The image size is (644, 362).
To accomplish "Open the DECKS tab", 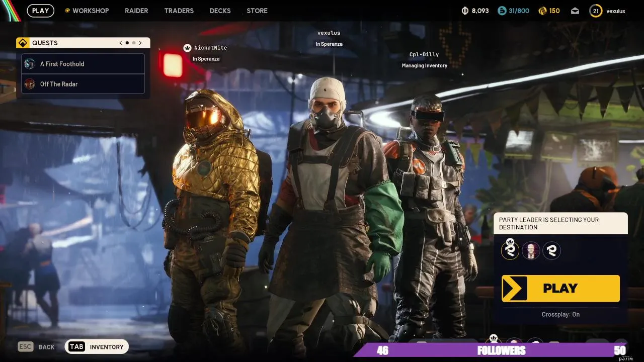I will pos(220,11).
